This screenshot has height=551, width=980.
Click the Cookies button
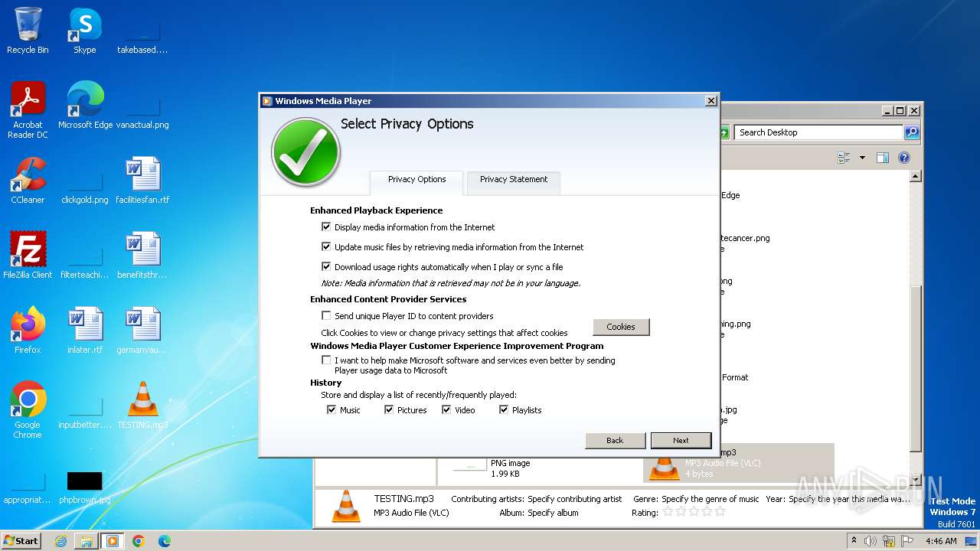(621, 327)
